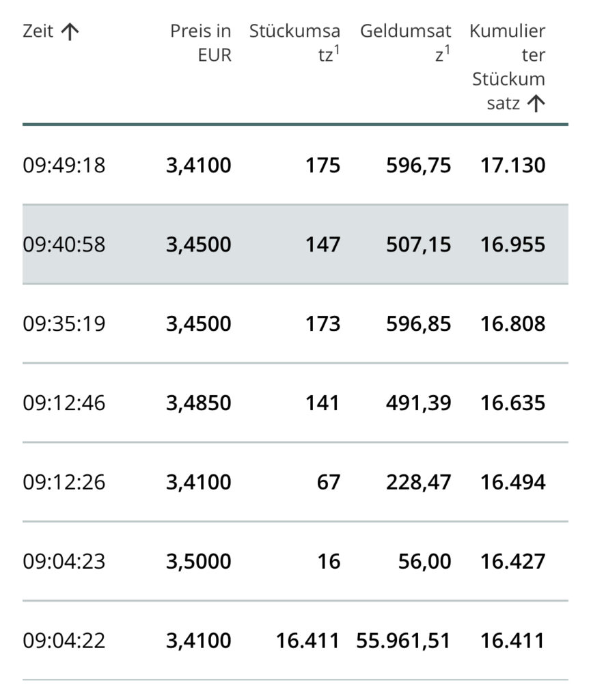Select the 09:04:22 time entry

pyautogui.click(x=64, y=641)
